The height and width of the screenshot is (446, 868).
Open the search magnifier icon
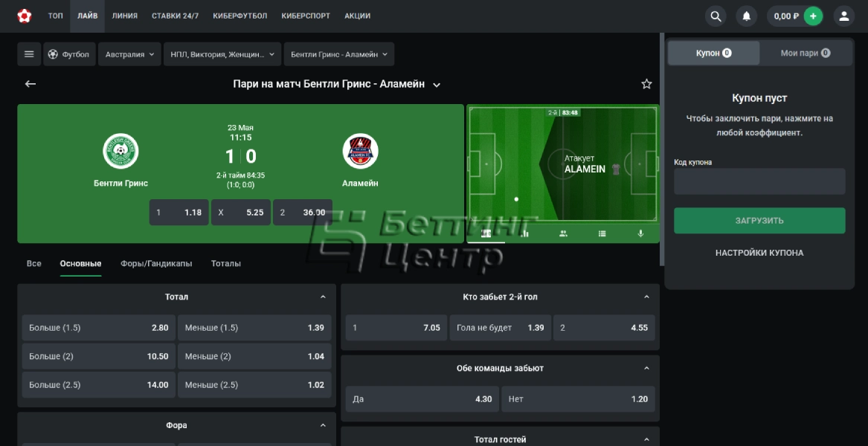point(716,16)
